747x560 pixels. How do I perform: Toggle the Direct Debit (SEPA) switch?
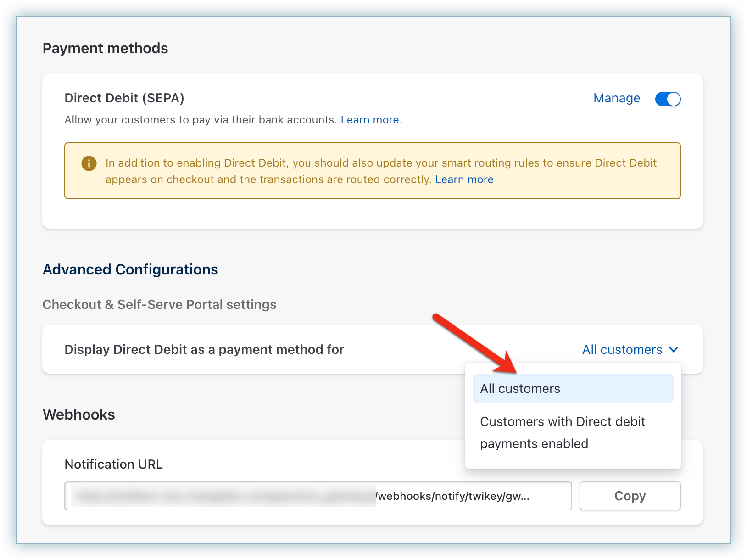(668, 99)
